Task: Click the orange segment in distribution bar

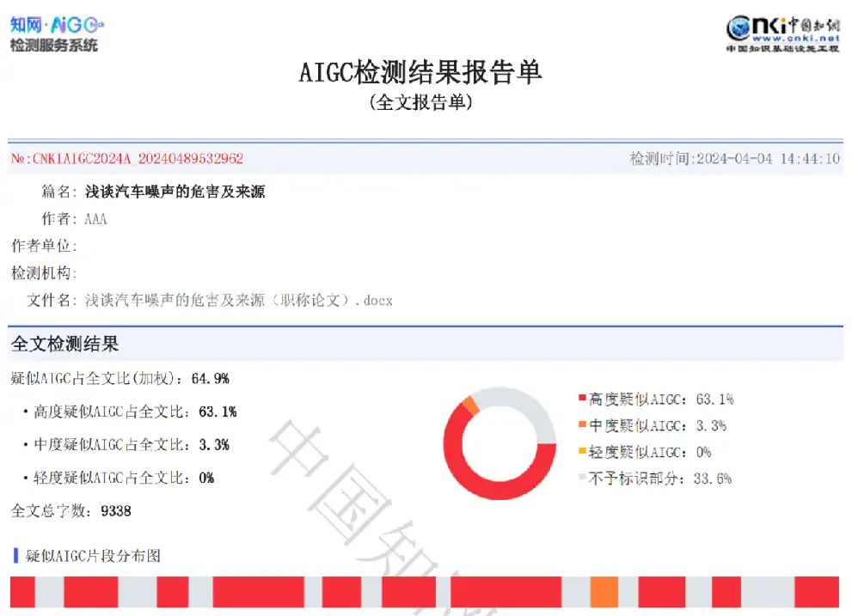Action: [602, 590]
